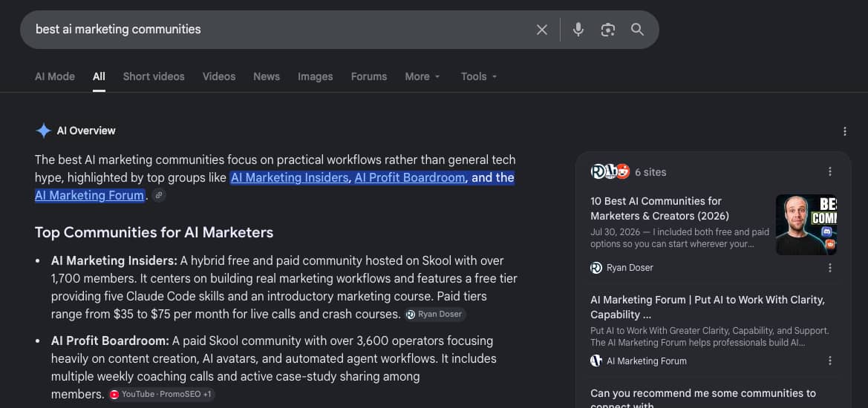This screenshot has width=868, height=408.
Task: Open AI Overview three-dot options menu
Action: (x=845, y=131)
